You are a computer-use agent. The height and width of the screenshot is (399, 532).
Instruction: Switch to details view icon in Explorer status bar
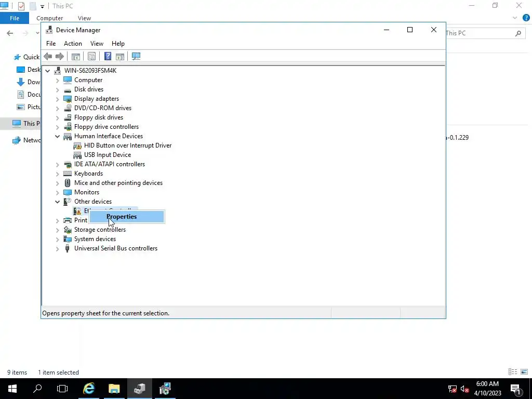pos(513,372)
